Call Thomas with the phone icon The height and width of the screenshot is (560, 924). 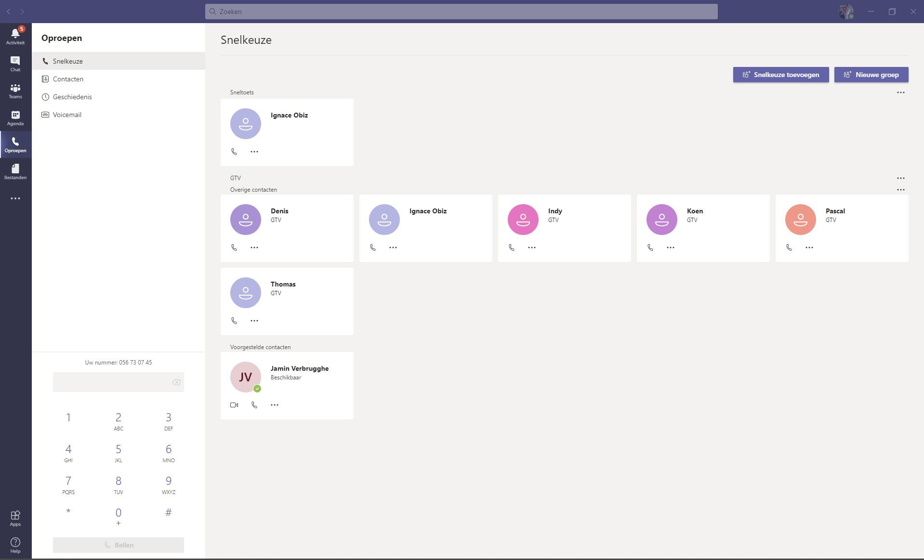point(234,321)
